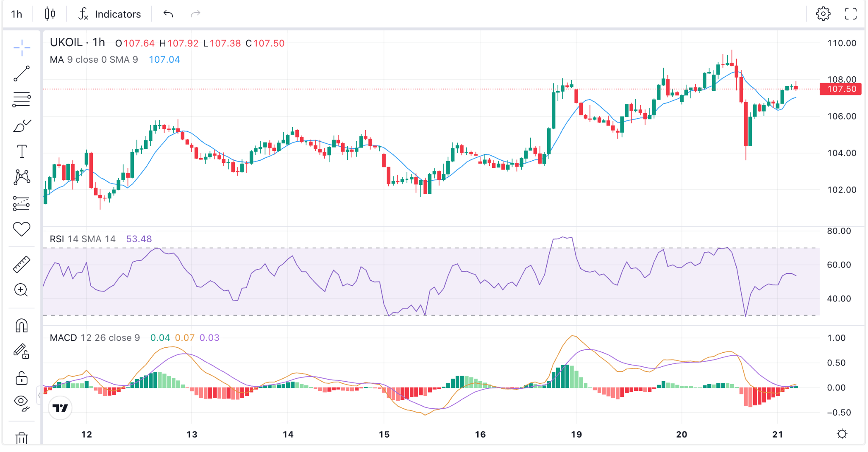This screenshot has width=868, height=452.
Task: Select the MACD 12 26 close 9 legend
Action: [x=95, y=338]
